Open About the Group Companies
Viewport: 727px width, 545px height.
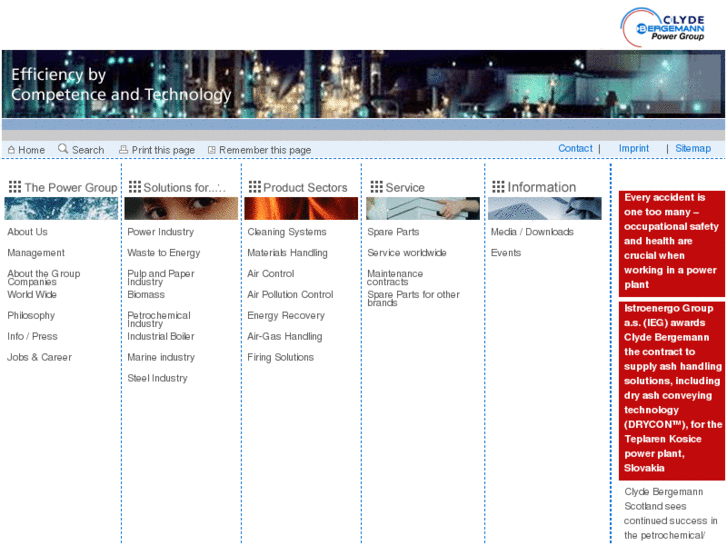click(44, 277)
